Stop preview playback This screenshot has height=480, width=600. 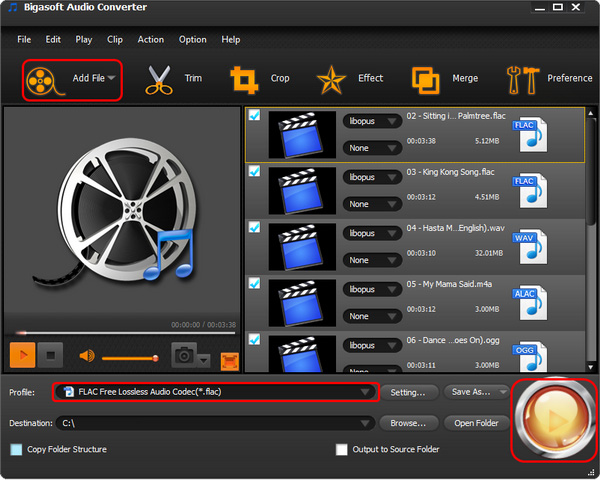pos(51,355)
